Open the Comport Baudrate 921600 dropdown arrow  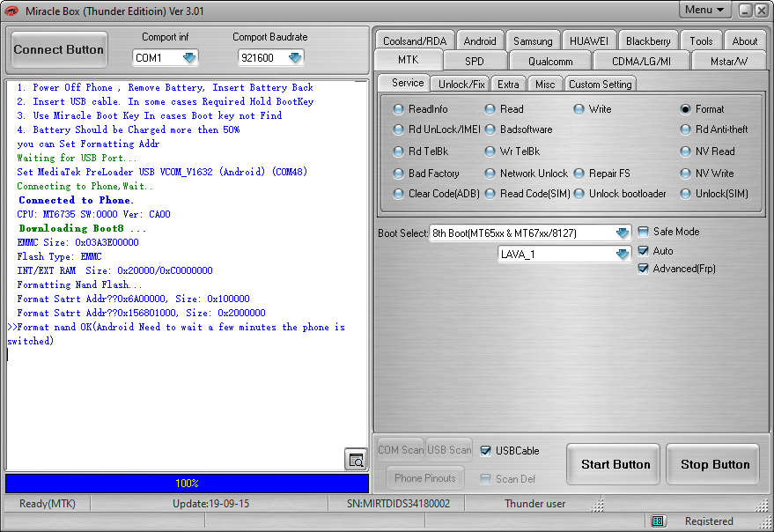[x=295, y=58]
